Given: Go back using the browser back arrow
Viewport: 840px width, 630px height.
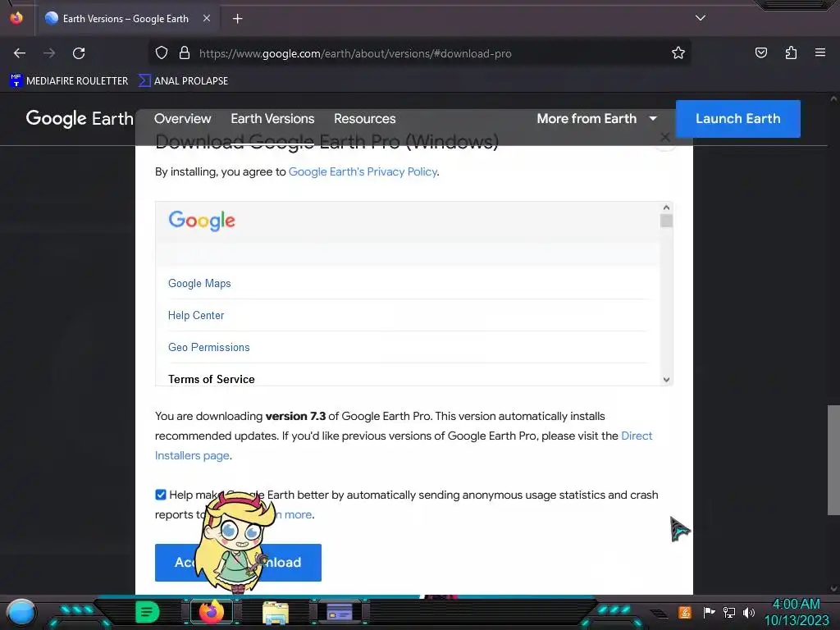Looking at the screenshot, I should coord(20,53).
